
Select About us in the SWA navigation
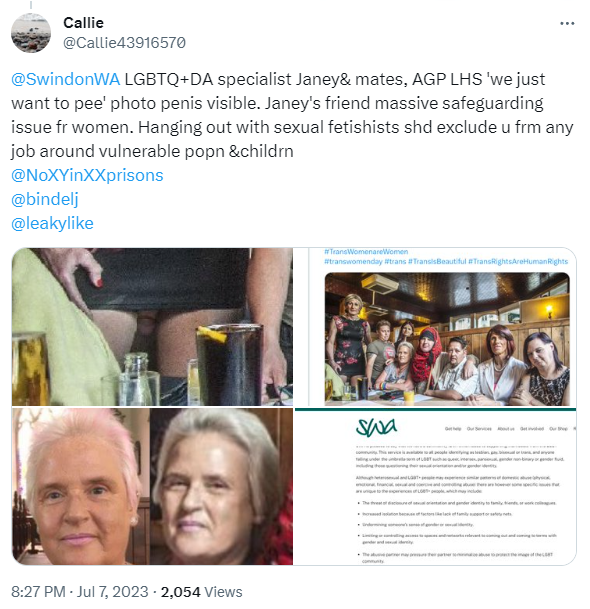pos(506,429)
